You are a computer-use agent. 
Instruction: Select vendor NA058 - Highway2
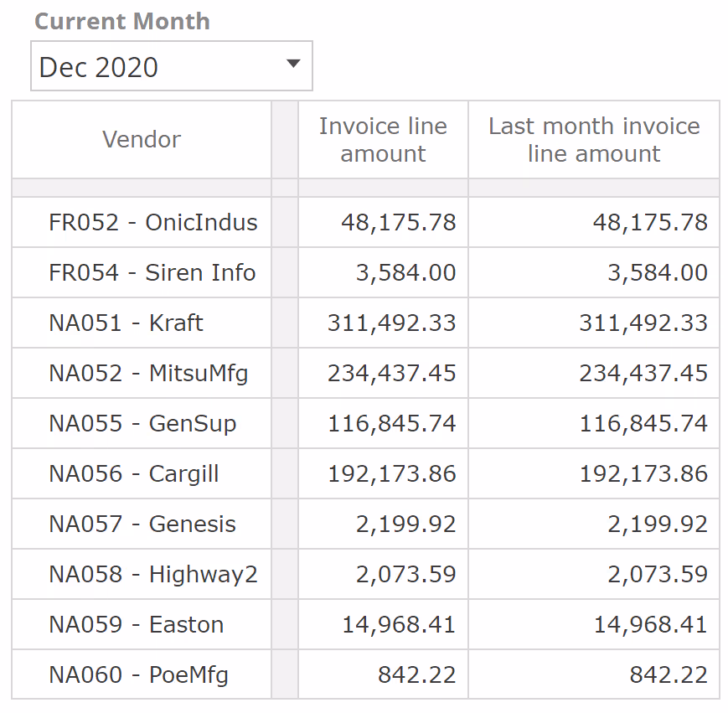coord(152,574)
